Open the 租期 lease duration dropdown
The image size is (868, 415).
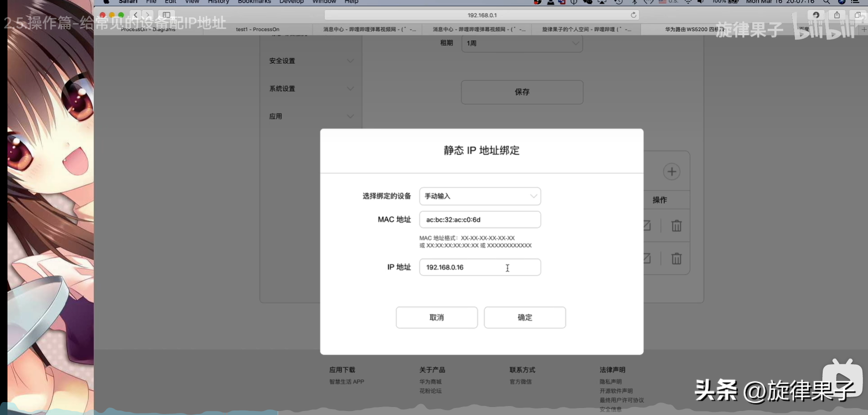pos(522,43)
